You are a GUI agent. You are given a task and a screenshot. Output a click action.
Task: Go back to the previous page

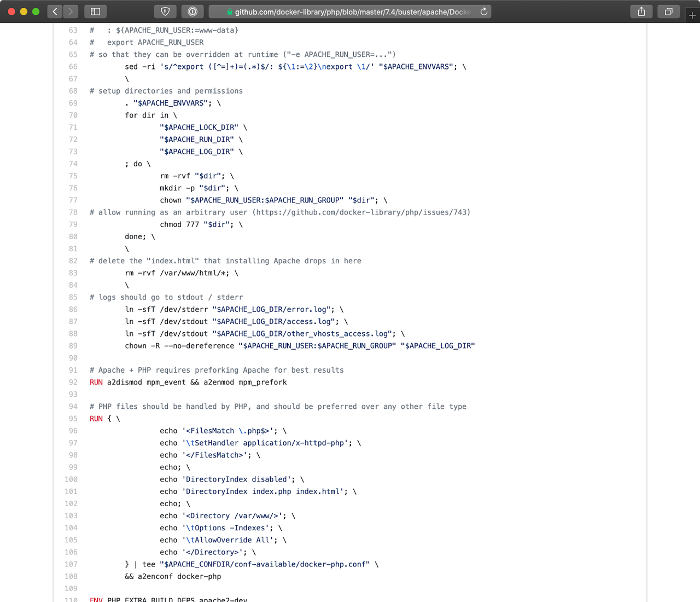[55, 11]
